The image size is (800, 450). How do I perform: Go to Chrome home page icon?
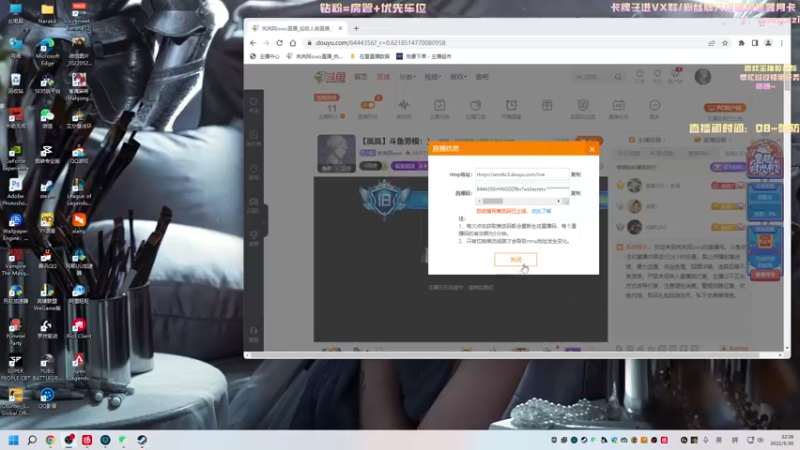293,43
